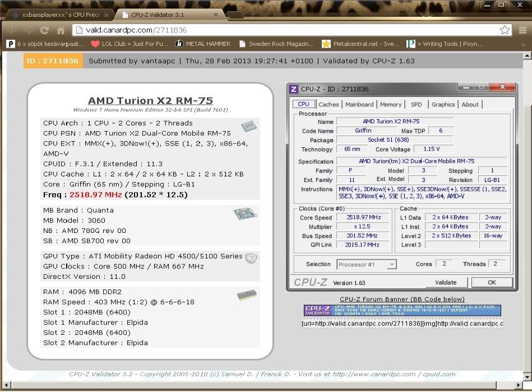
Task: Open the Sweden Rock Magazine bookmark
Action: click(x=276, y=44)
